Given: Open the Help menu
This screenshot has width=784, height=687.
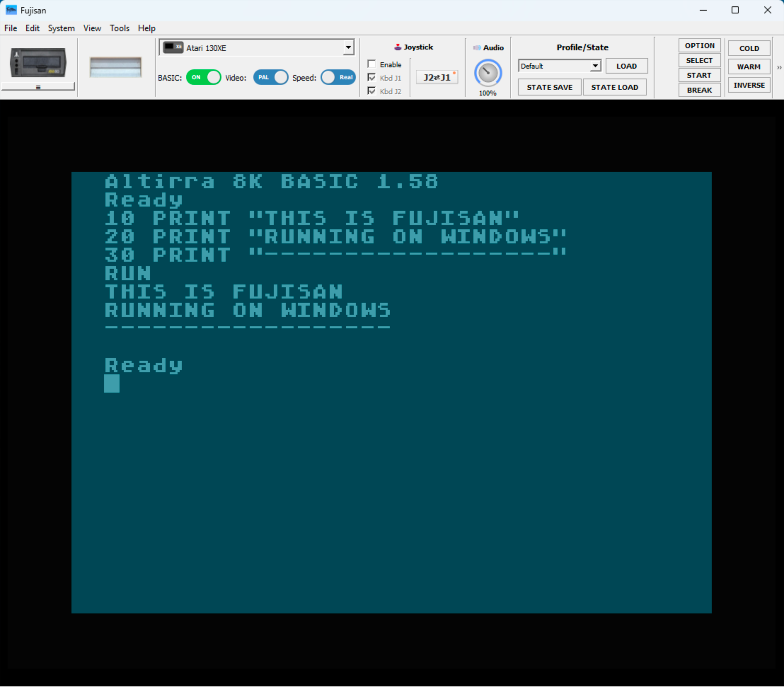Looking at the screenshot, I should [146, 28].
